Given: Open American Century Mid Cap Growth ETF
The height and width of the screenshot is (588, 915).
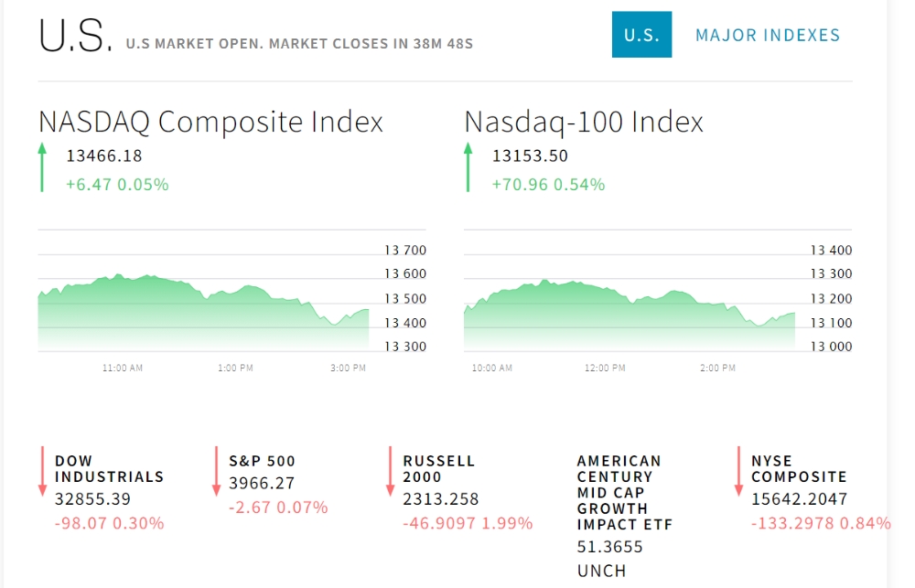Looking at the screenshot, I should 625,493.
